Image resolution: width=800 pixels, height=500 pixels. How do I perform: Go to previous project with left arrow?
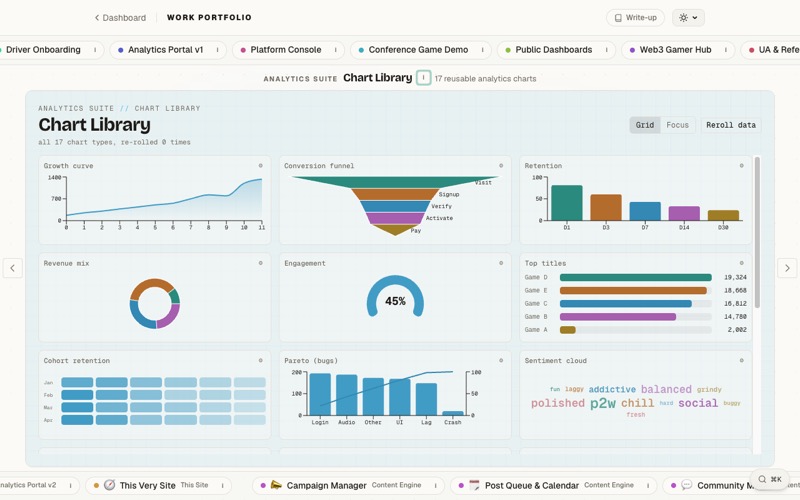[x=13, y=268]
